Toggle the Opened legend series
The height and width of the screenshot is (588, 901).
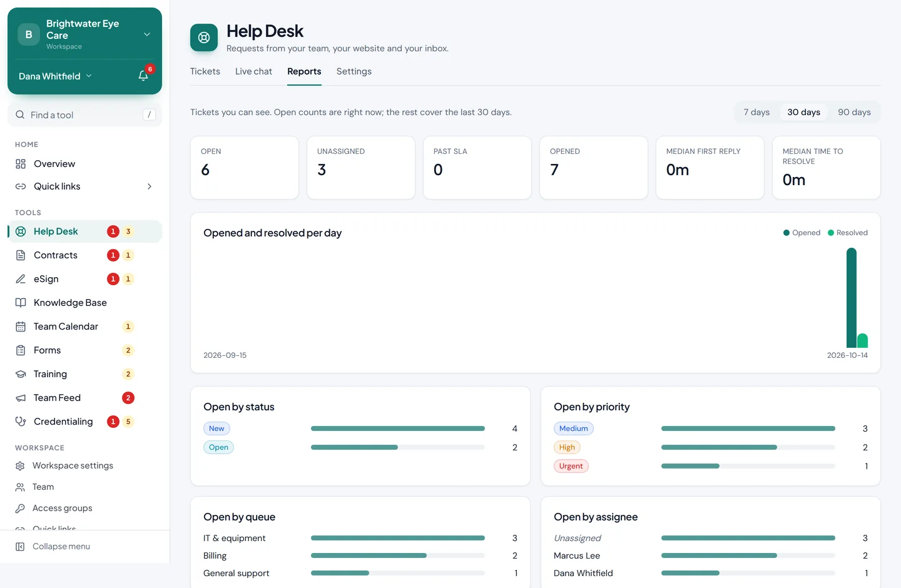point(802,233)
